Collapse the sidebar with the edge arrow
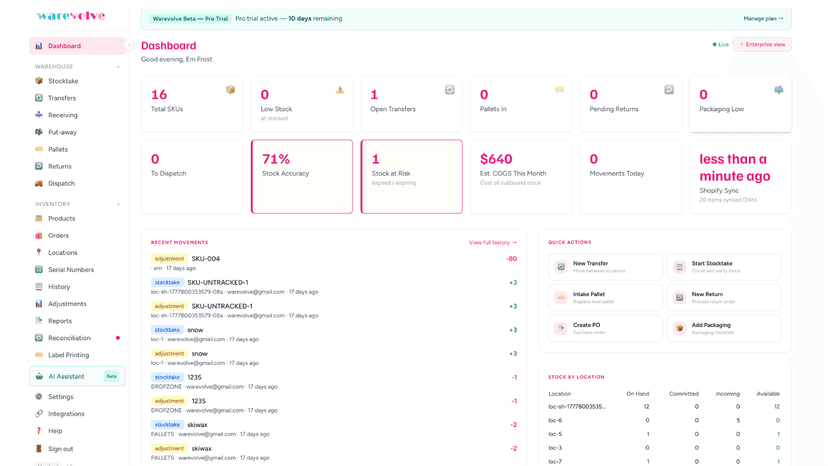The image size is (828, 466). (x=129, y=45)
